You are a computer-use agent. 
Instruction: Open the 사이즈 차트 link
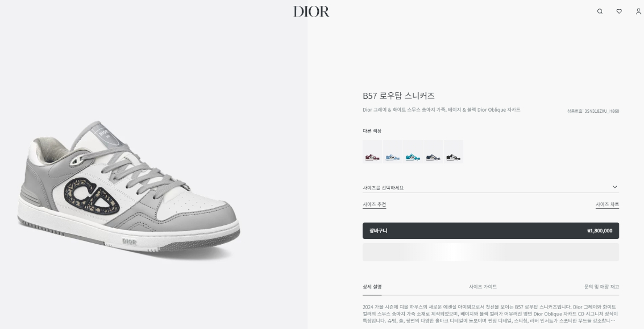tap(608, 204)
